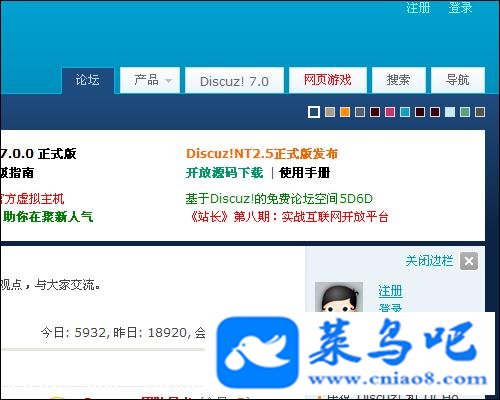
Task: Select the tan beige style swatch
Action: click(x=330, y=112)
